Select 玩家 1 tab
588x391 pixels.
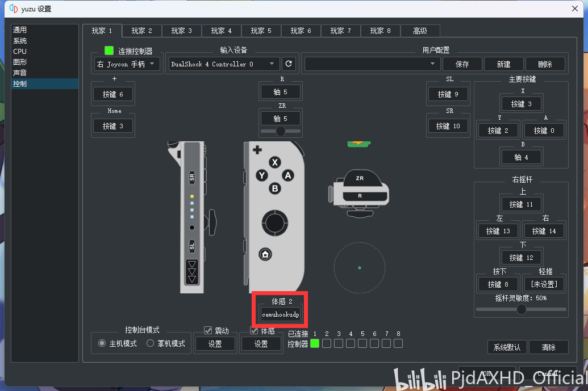click(x=102, y=31)
